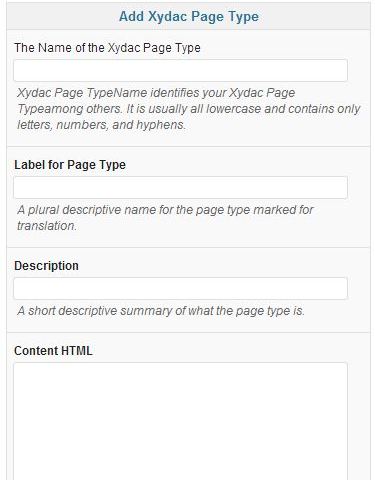Click the Label for Page Type text box
Image resolution: width=375 pixels, height=480 pixels.
click(180, 188)
